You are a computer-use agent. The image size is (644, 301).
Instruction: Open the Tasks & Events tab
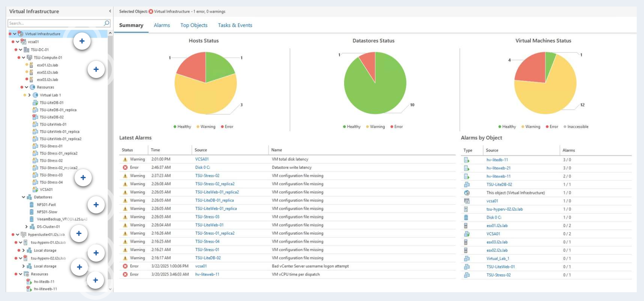click(235, 25)
